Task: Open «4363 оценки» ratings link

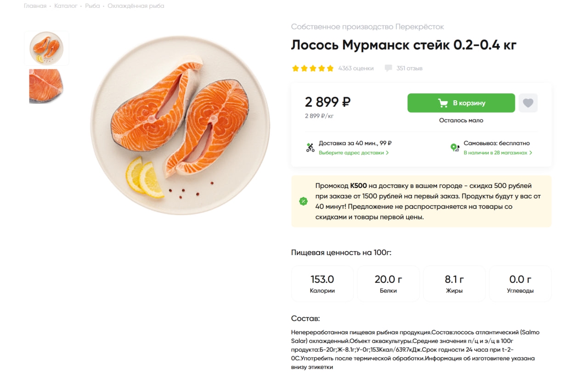Action: click(356, 68)
